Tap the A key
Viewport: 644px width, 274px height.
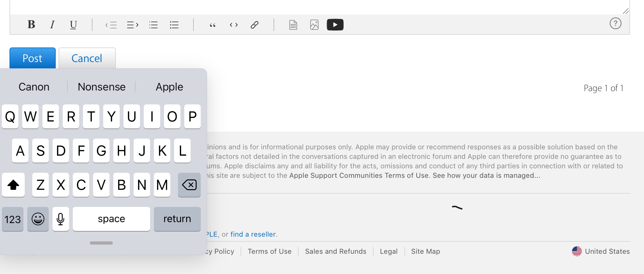(20, 151)
